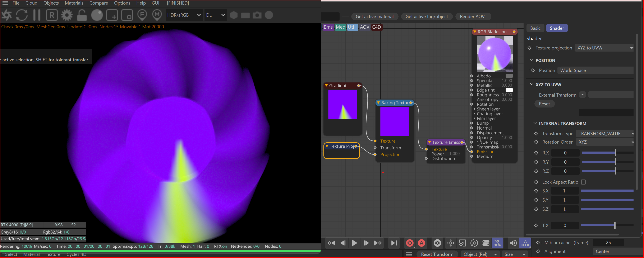The image size is (644, 258).
Task: Switch to the Basic tab
Action: pyautogui.click(x=535, y=28)
